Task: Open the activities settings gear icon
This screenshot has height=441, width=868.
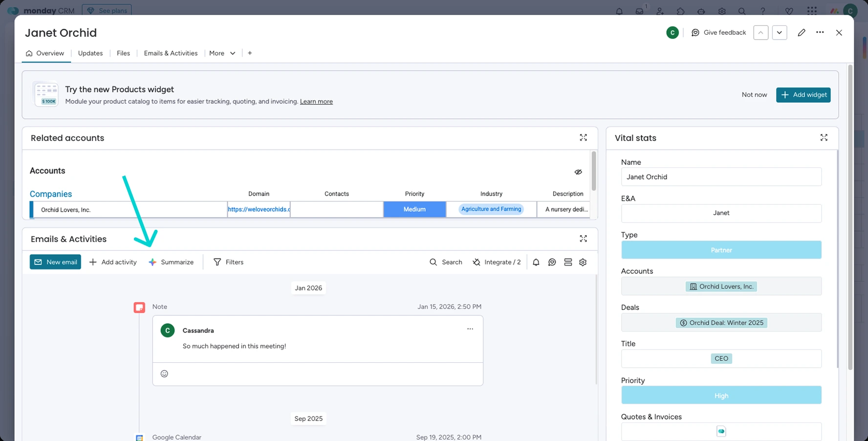Action: (583, 262)
